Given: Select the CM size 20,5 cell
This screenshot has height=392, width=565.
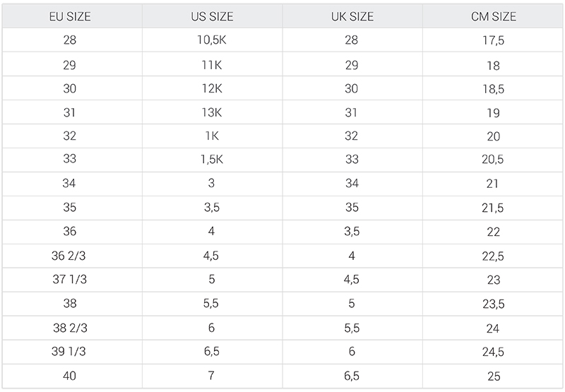Looking at the screenshot, I should [493, 160].
